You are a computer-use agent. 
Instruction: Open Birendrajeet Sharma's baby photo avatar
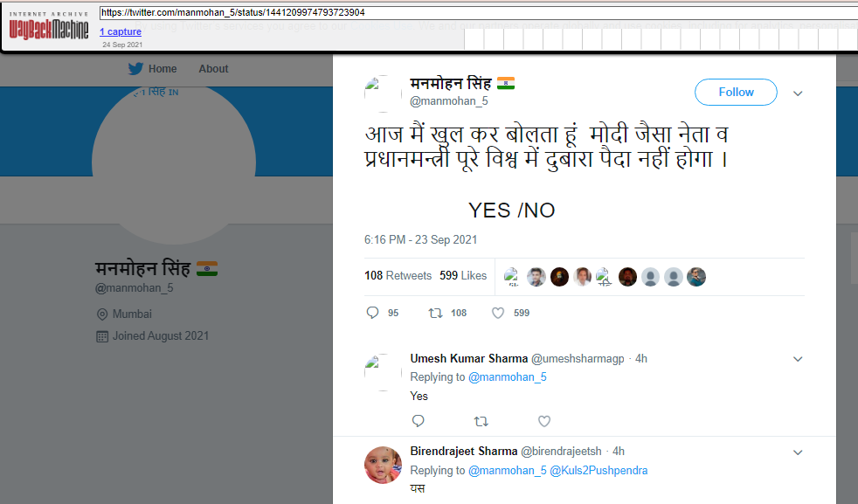(383, 465)
